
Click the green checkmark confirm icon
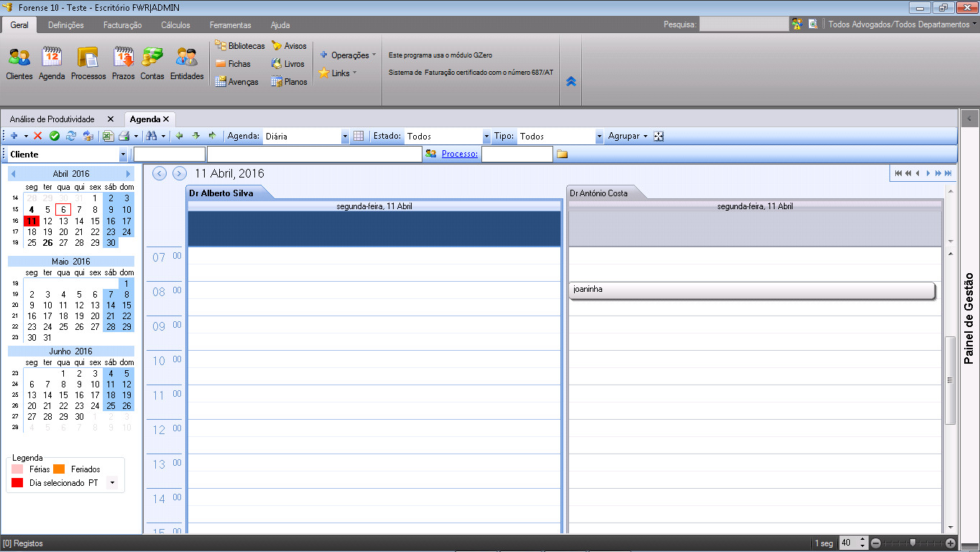click(55, 136)
